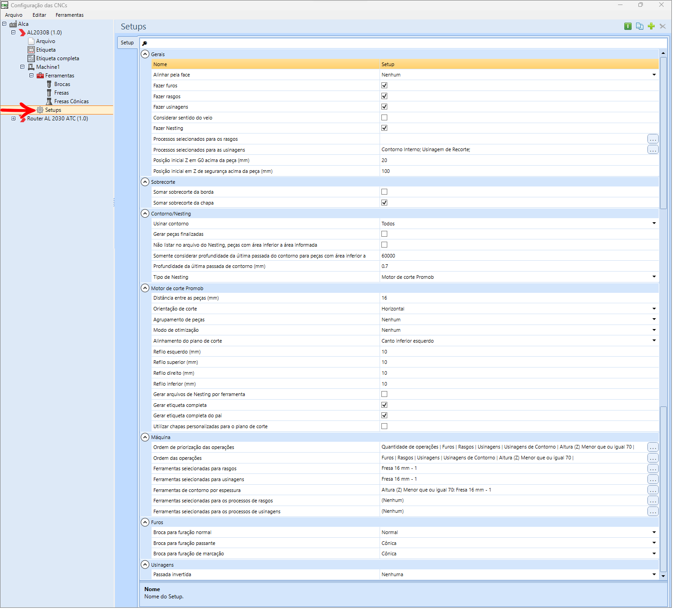Select Etiqueta completa in the tree

click(x=57, y=58)
